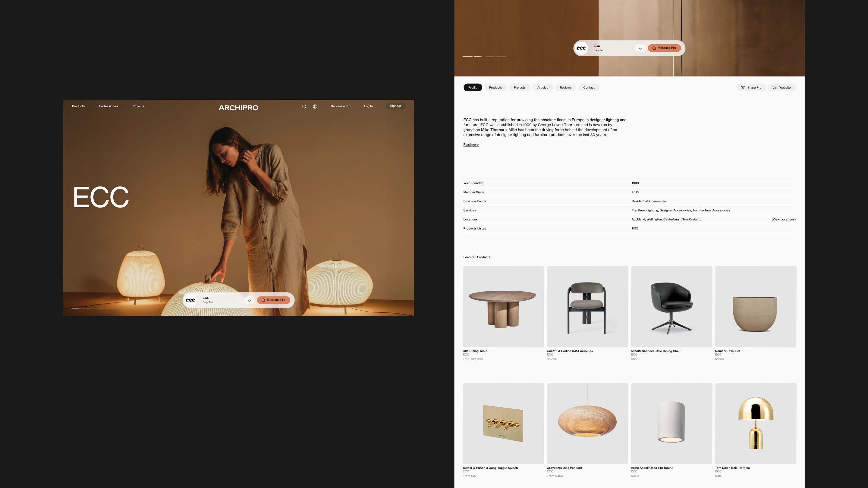Click the '$8555' price text

click(x=636, y=359)
